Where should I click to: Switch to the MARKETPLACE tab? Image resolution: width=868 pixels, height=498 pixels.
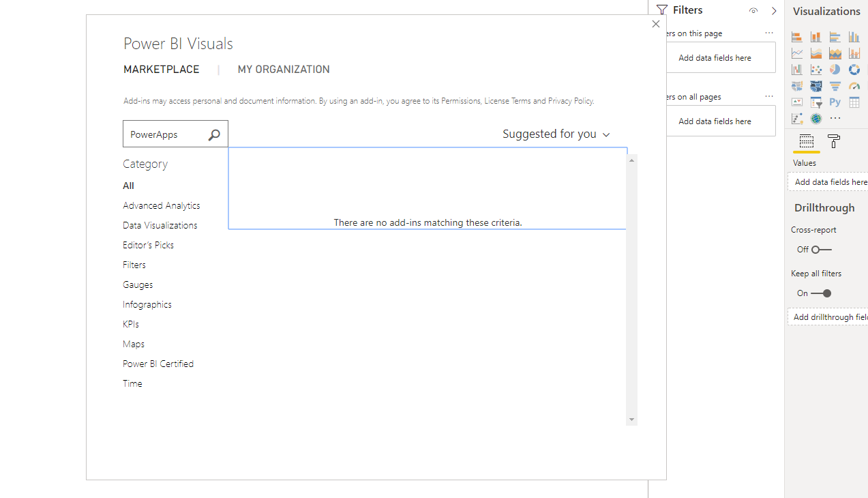(x=162, y=70)
